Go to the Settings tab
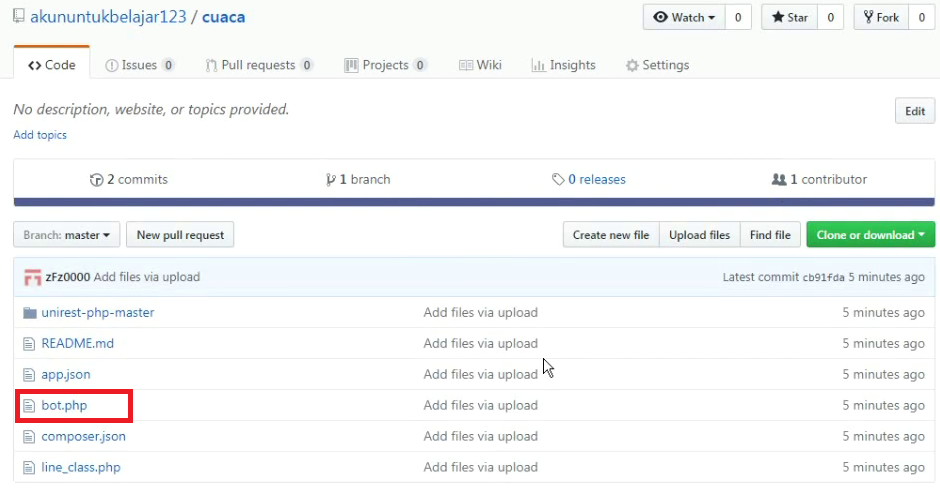Viewport: 940px width, 488px height. pyautogui.click(x=657, y=65)
